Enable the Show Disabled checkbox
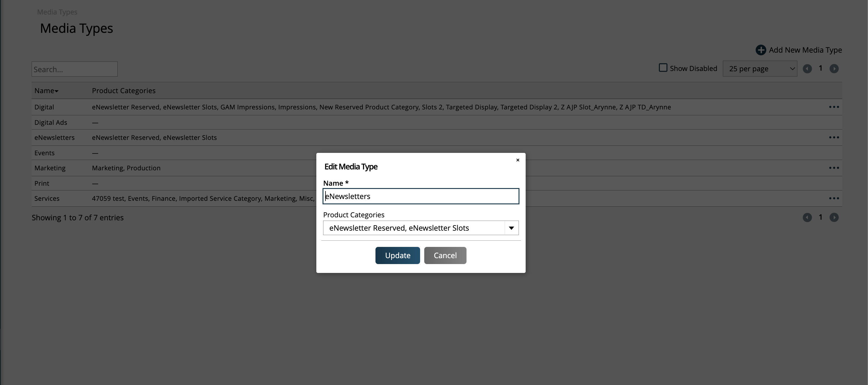The height and width of the screenshot is (385, 868). click(663, 68)
